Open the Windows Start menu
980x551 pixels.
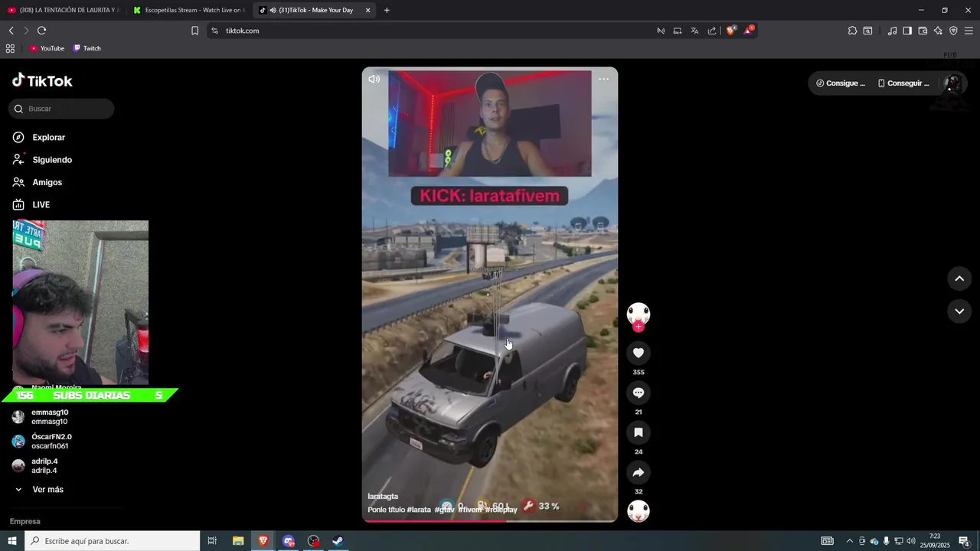click(11, 541)
